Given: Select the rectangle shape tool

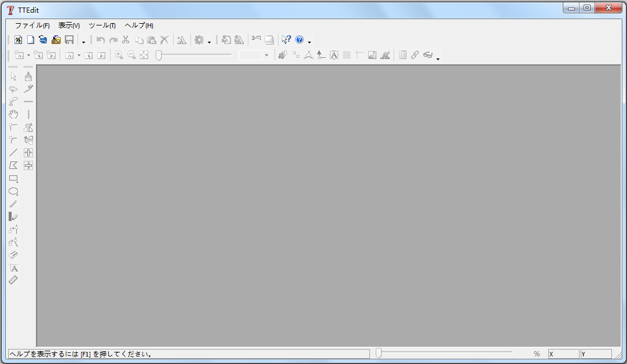Looking at the screenshot, I should click(14, 179).
